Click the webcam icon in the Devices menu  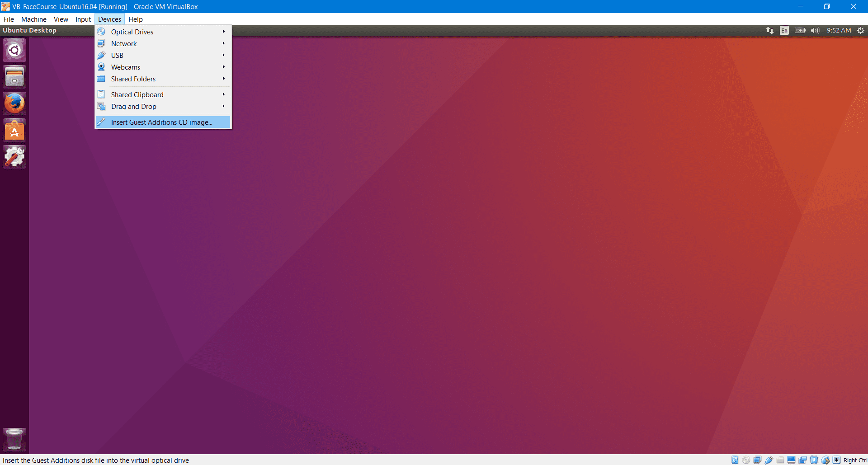(101, 67)
